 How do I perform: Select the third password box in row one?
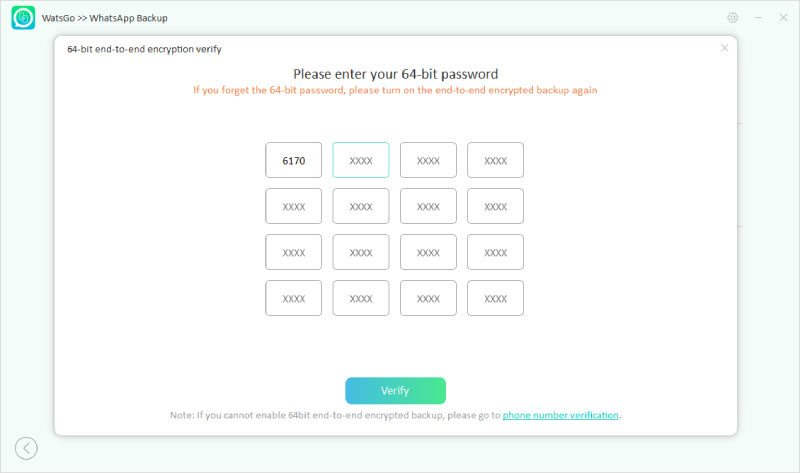point(428,160)
